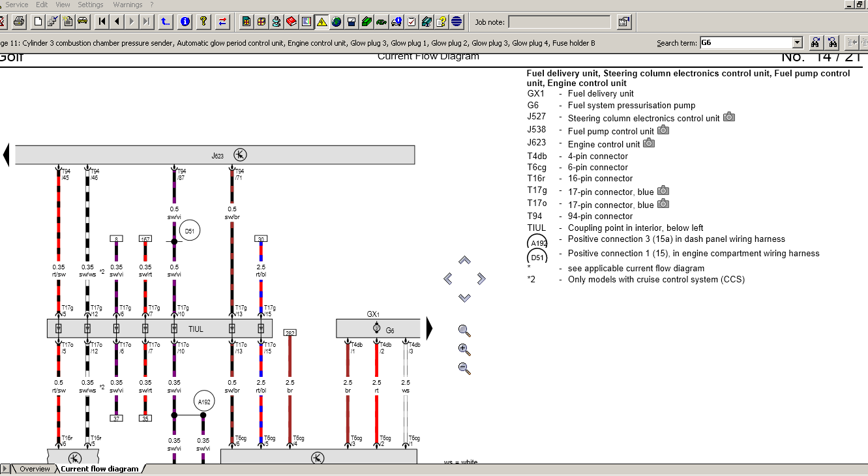Reset zoom with the plain magnifier icon

point(464,331)
